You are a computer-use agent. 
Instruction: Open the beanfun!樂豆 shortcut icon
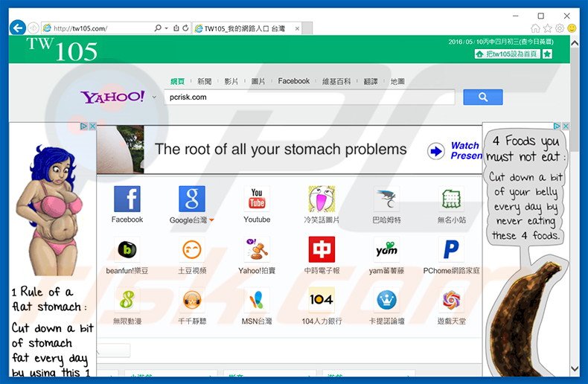[127, 250]
